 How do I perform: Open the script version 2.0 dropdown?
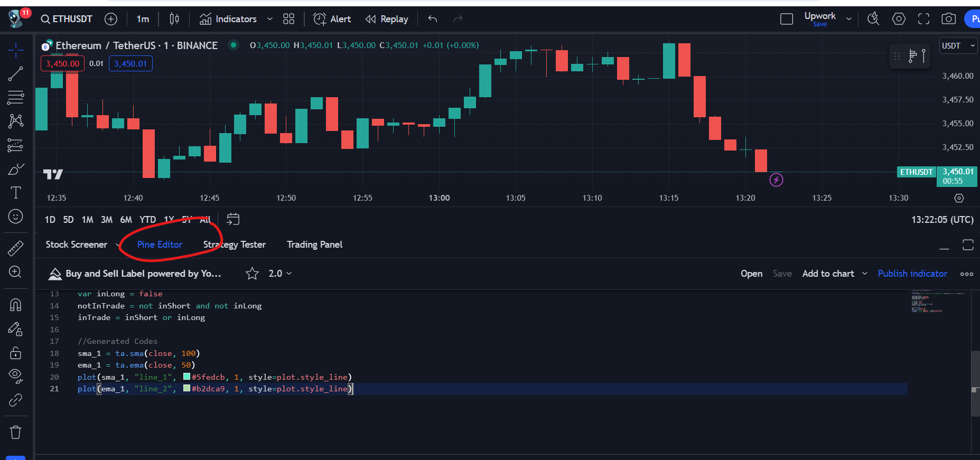(x=280, y=274)
